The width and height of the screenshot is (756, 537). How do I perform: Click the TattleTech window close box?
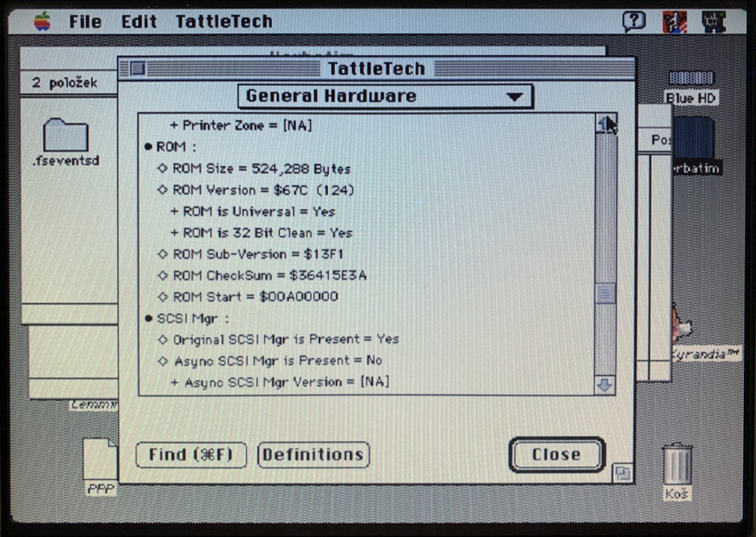coord(138,69)
